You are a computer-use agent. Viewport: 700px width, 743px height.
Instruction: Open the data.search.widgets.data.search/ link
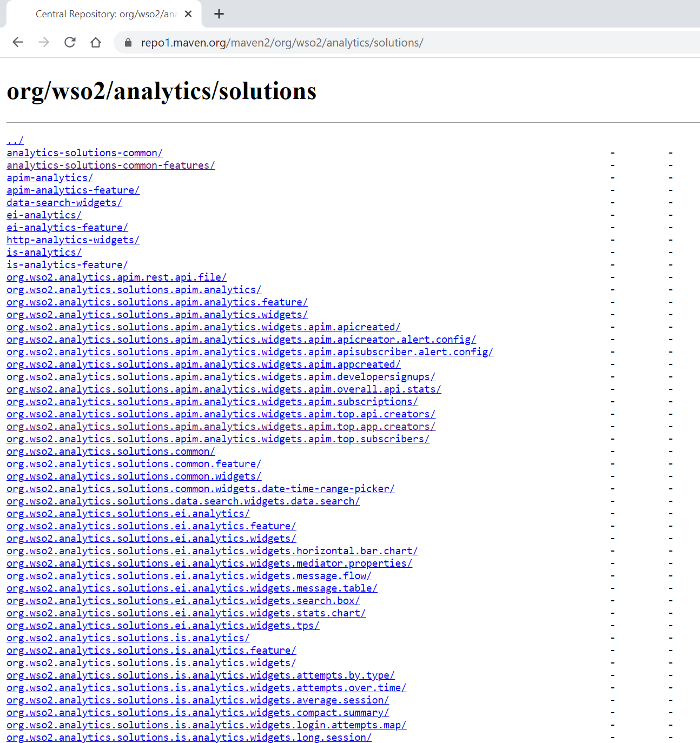coord(183,501)
